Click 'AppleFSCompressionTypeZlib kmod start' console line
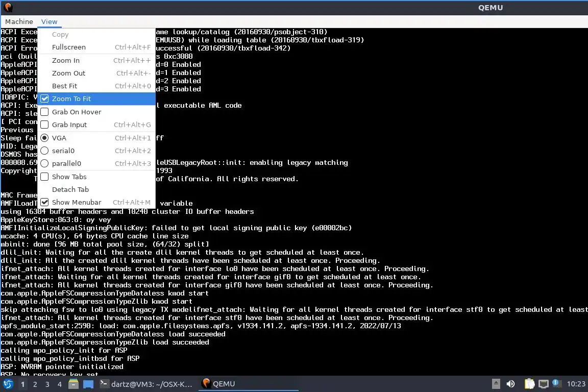Screen dimensions: 588x392 click(96, 301)
